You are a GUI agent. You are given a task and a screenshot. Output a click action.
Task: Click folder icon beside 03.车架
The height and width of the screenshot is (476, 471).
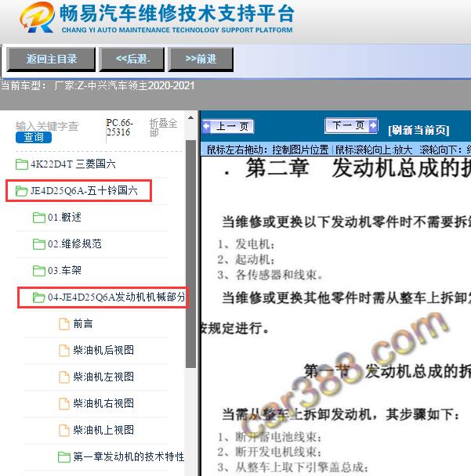point(39,270)
